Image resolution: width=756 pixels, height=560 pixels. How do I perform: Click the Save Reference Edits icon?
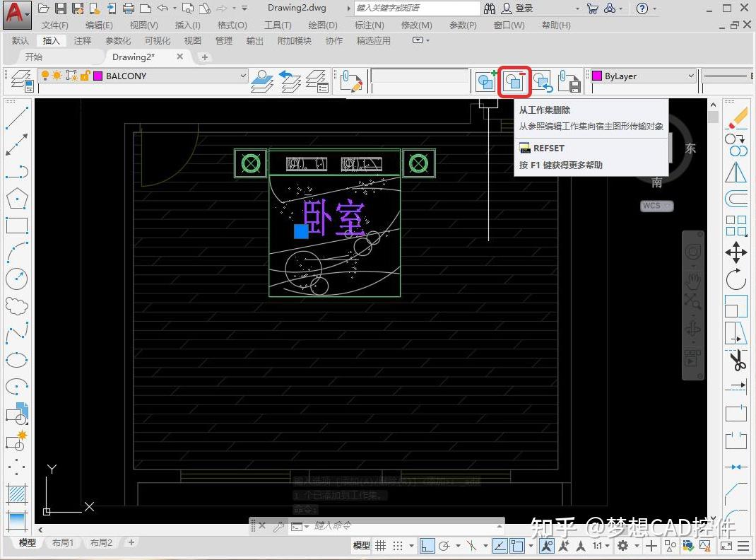[569, 81]
